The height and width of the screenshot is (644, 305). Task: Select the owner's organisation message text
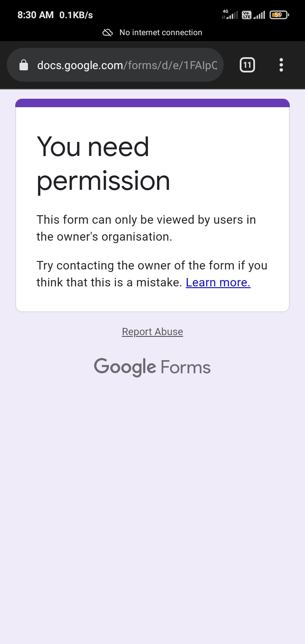click(x=146, y=228)
